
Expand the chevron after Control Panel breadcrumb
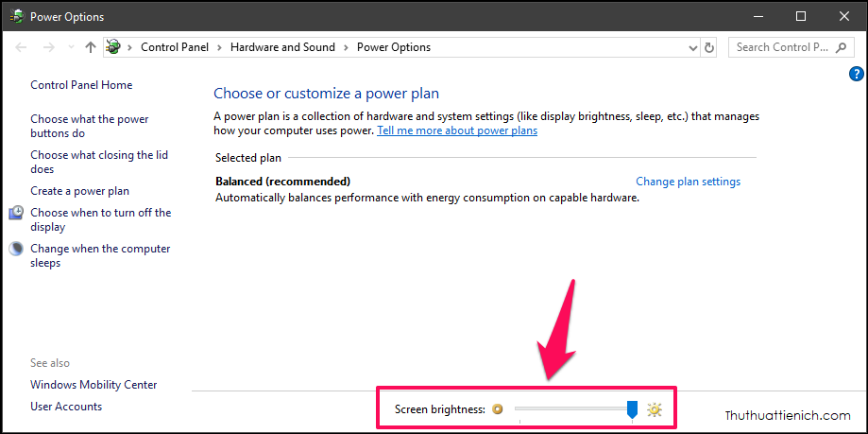click(219, 47)
